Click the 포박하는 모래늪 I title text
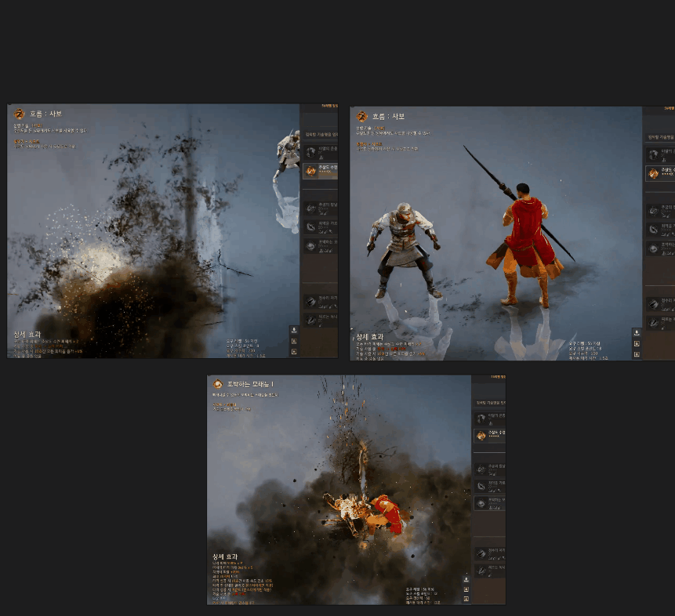 [x=250, y=383]
